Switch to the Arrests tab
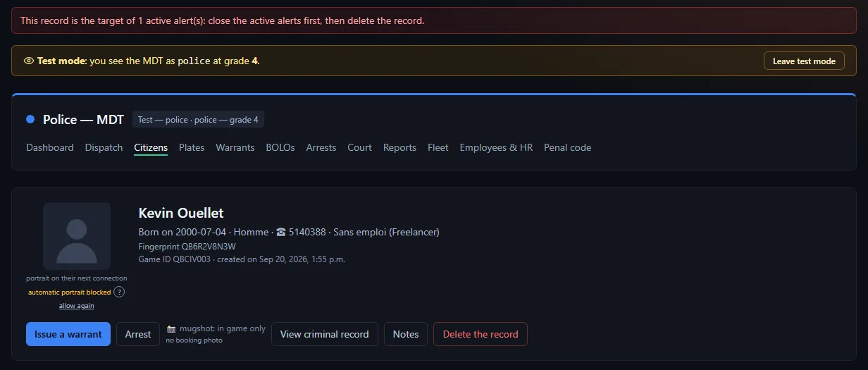Image resolution: width=868 pixels, height=370 pixels. click(321, 147)
